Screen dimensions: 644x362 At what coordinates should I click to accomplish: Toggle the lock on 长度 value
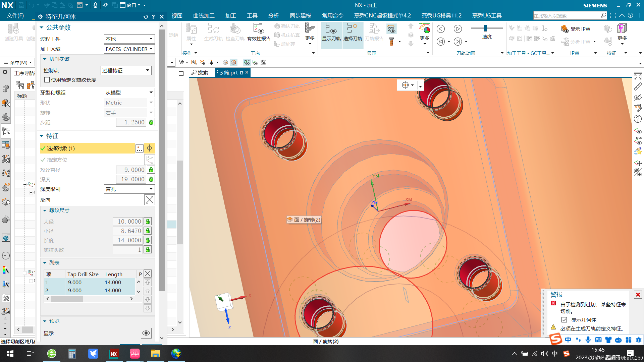(x=148, y=240)
